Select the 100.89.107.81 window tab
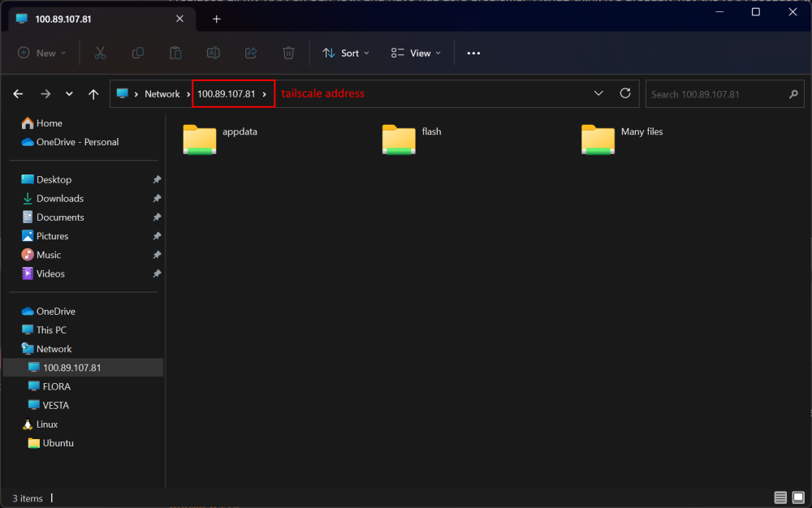 click(x=102, y=19)
